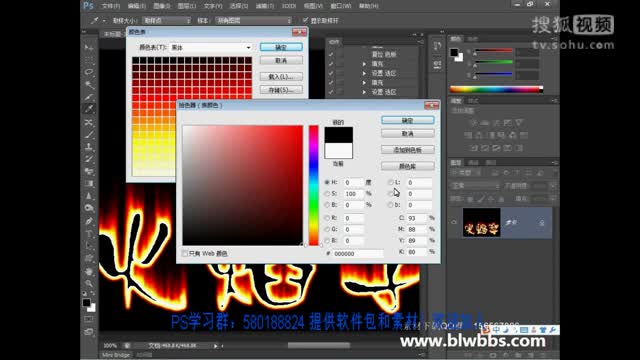This screenshot has width=640, height=360.
Task: Select the Eyedropper tool in the toolbar
Action: pyautogui.click(x=89, y=109)
